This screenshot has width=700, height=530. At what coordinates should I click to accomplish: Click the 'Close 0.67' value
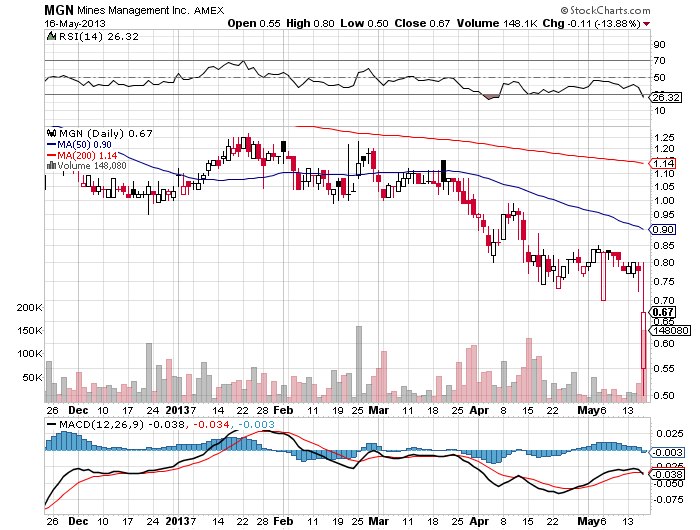point(422,23)
